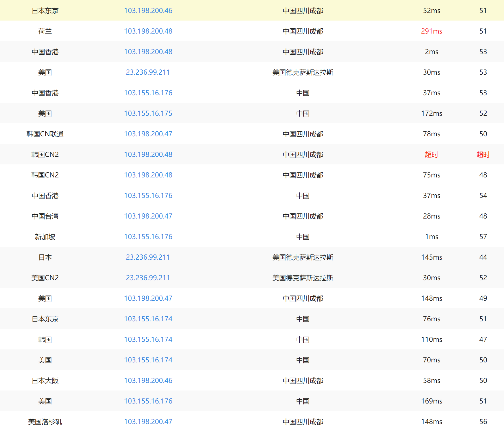
Task: Open IP link in 韩国CN联通 row
Action: 148,134
